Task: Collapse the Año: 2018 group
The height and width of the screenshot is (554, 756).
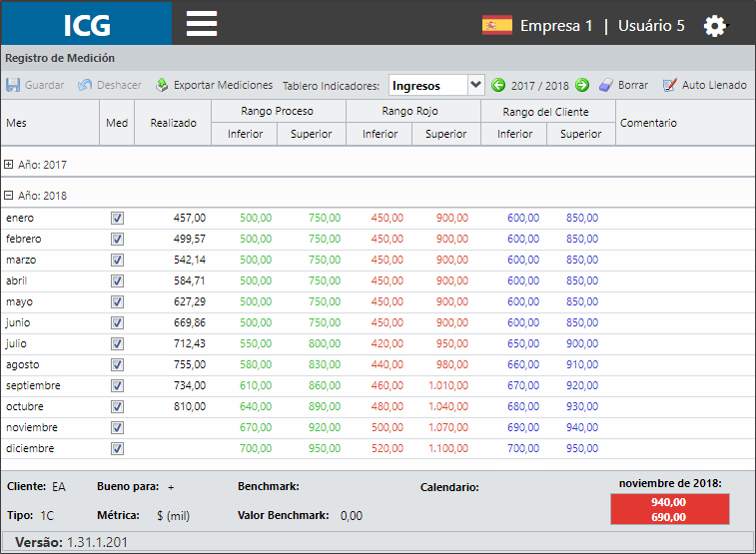Action: click(8, 196)
